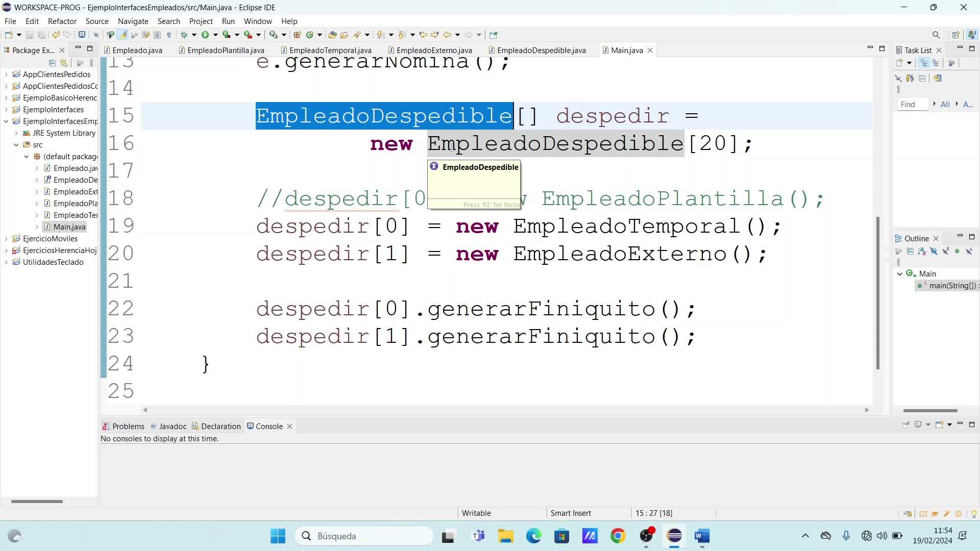Click New Task icon in Task List
This screenshot has width=980, height=551.
[x=900, y=63]
